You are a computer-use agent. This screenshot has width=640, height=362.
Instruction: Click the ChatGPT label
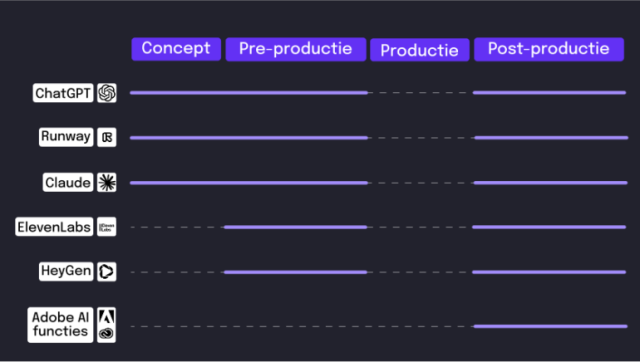pyautogui.click(x=63, y=93)
